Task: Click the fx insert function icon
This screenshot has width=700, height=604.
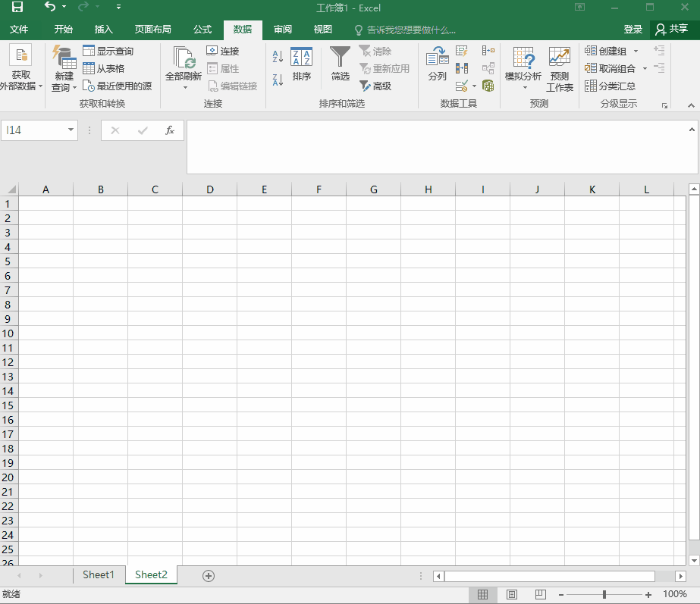Action: click(x=170, y=130)
